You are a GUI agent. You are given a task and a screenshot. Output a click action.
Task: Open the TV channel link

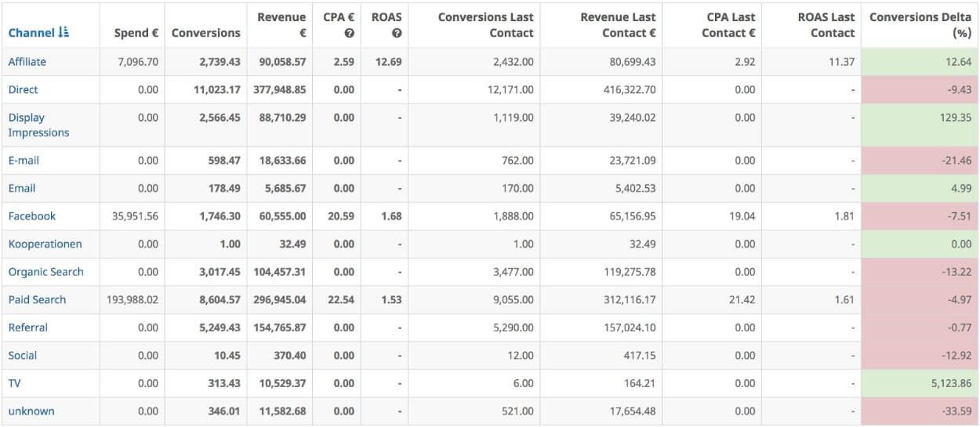14,384
